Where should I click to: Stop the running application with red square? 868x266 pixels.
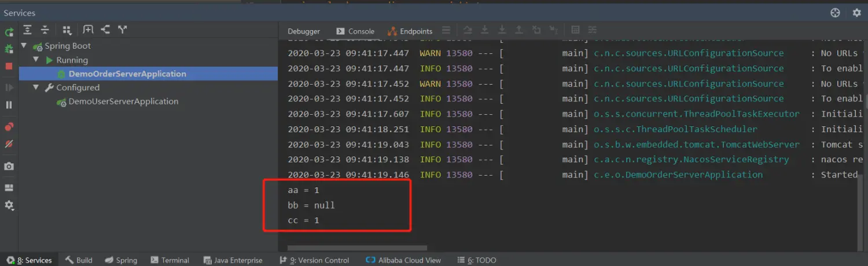click(9, 66)
